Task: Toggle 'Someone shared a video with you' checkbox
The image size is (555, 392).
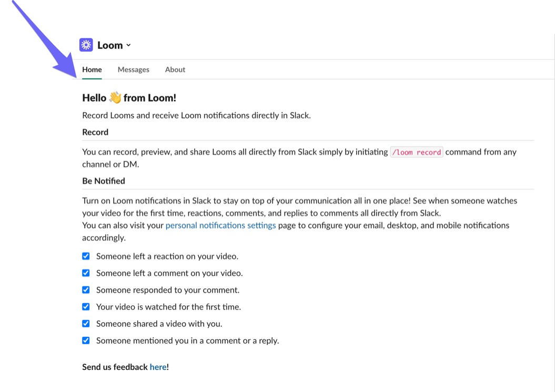Action: pos(86,324)
